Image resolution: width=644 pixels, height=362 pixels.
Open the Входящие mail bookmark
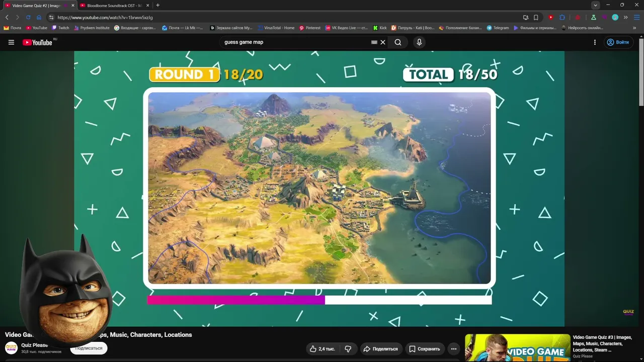coord(135,28)
